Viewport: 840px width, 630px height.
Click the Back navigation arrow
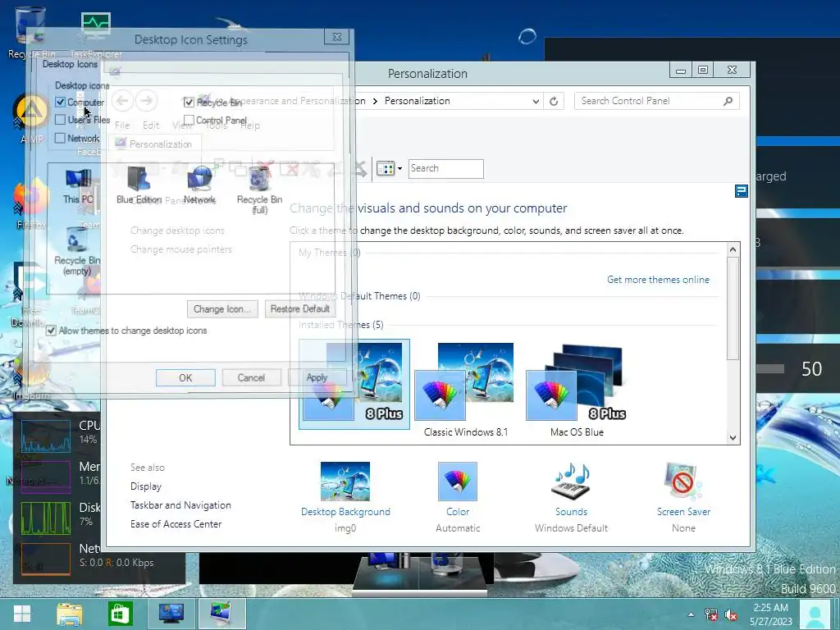click(x=123, y=100)
